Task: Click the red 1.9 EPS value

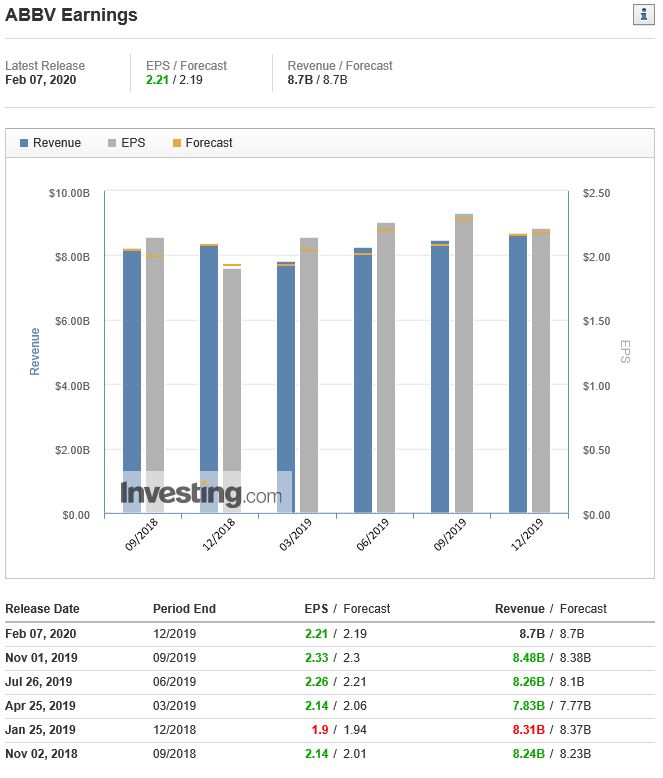Action: coord(320,730)
